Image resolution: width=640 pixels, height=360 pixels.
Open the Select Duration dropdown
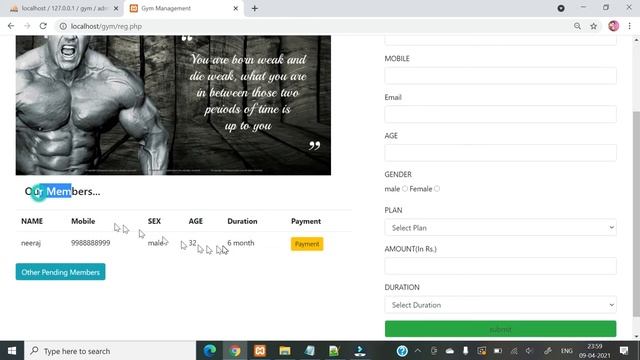coord(500,305)
